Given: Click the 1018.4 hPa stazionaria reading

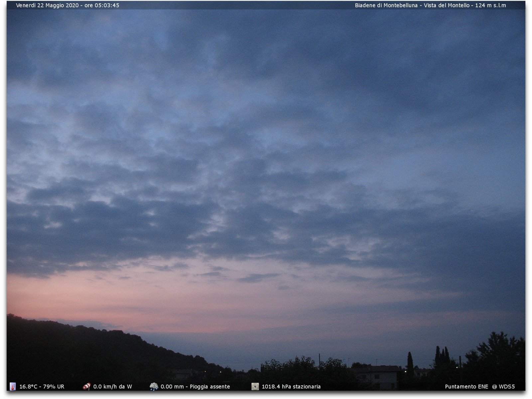Looking at the screenshot, I should point(291,387).
